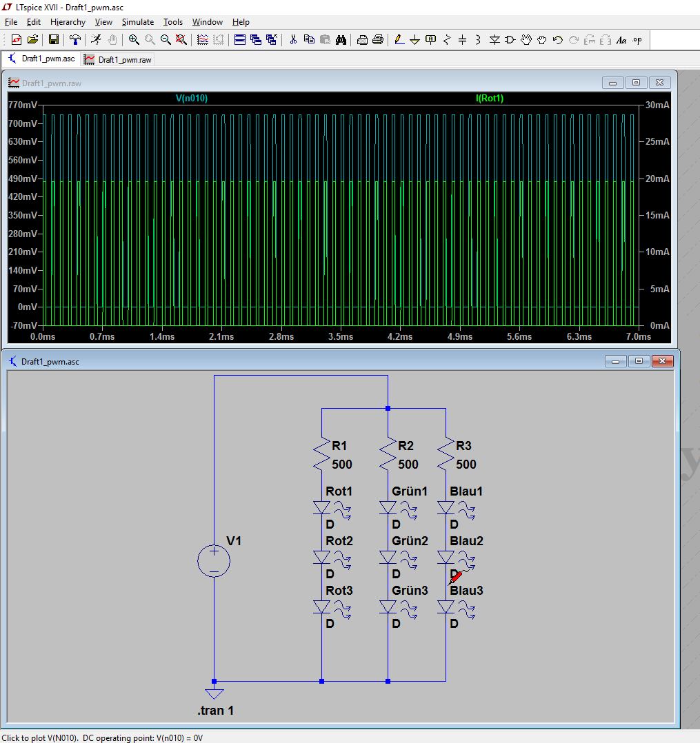Click the Rotate toolbar icon
The width and height of the screenshot is (700, 743).
point(590,40)
